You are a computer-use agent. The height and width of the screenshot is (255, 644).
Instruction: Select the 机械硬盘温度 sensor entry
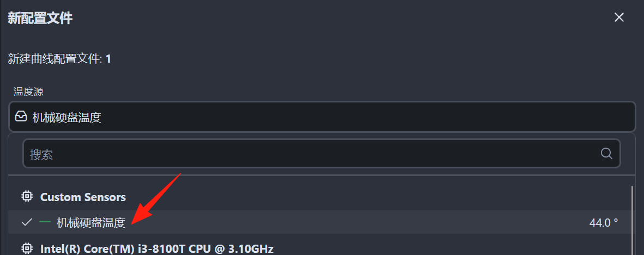[320, 222]
